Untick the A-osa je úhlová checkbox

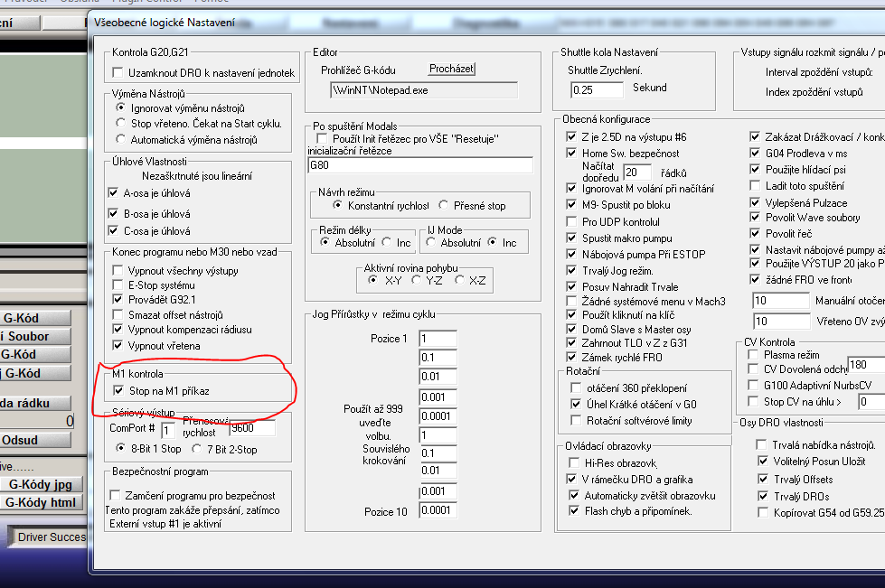pos(113,192)
